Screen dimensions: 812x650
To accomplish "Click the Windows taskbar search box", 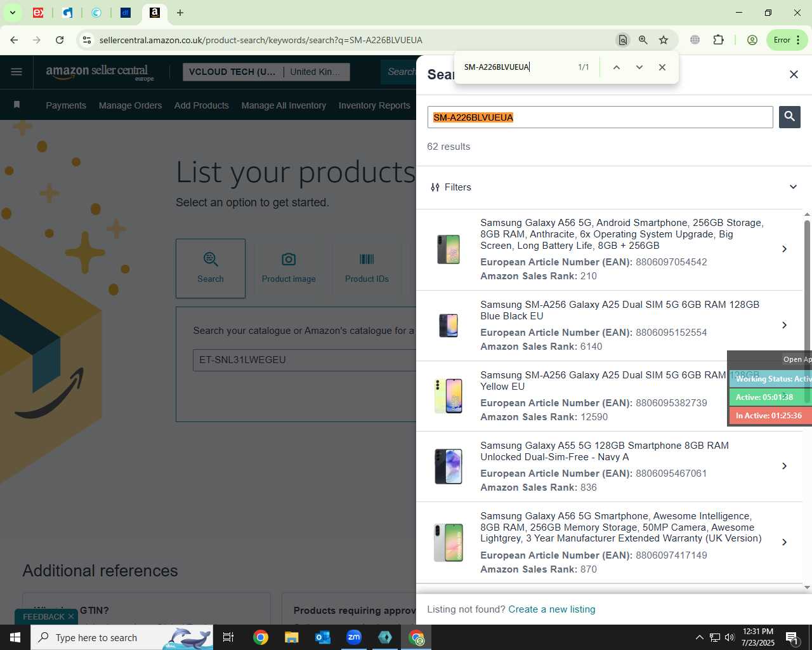I will tap(122, 637).
